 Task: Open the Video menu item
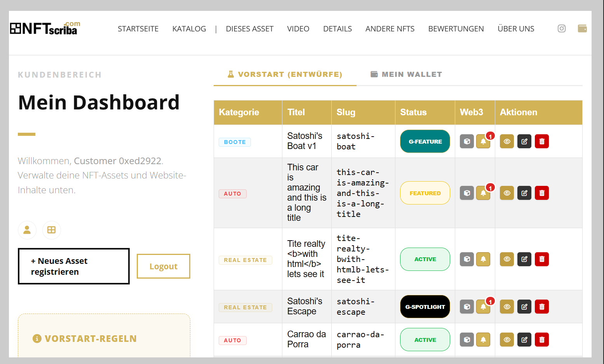click(x=298, y=29)
